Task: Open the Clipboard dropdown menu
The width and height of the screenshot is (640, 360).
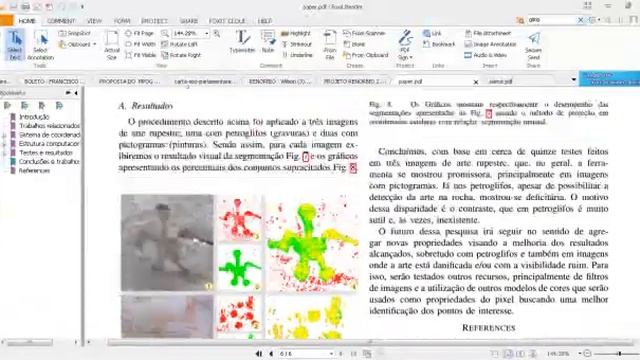Action: pyautogui.click(x=78, y=44)
